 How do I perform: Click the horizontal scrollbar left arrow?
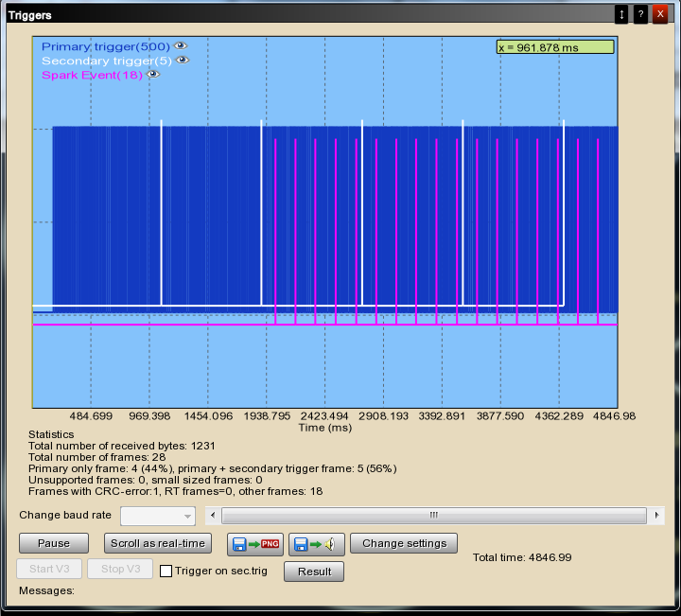click(x=215, y=516)
